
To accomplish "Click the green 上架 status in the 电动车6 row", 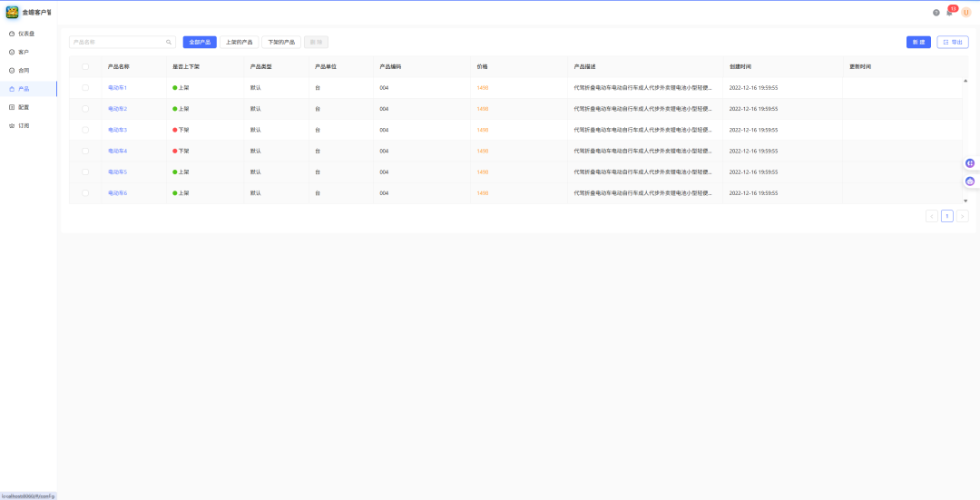I will (x=181, y=193).
